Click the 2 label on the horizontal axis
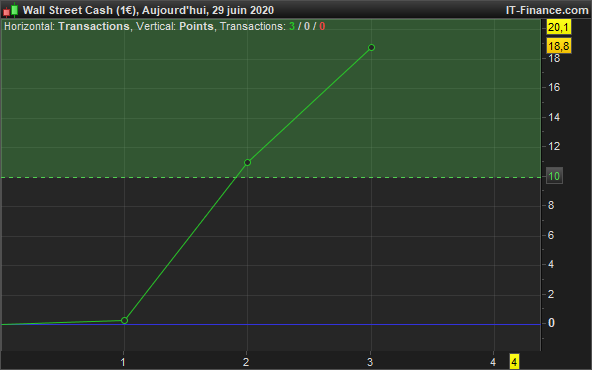The image size is (592, 370). click(246, 362)
